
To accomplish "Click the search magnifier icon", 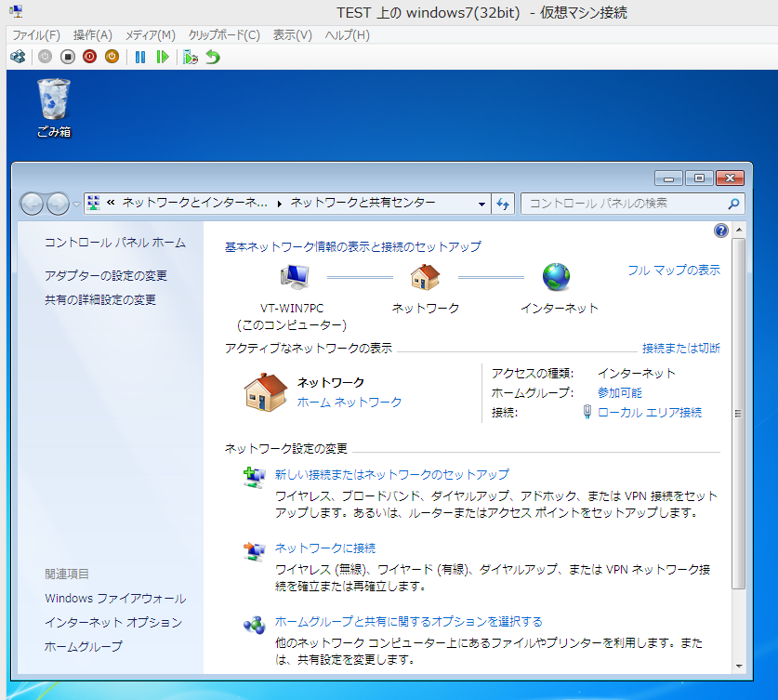I will (x=733, y=204).
